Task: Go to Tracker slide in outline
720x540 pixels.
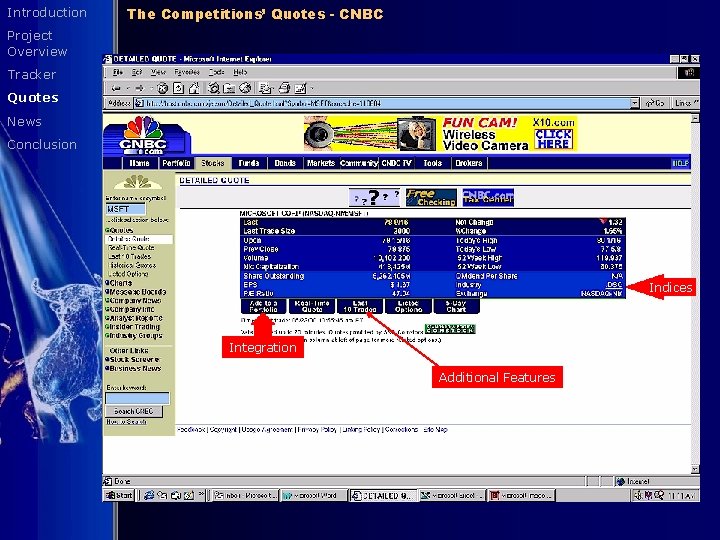Action: click(32, 74)
